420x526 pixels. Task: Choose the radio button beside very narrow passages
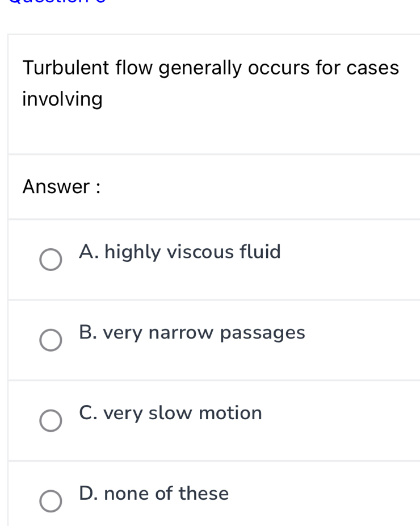pyautogui.click(x=51, y=340)
